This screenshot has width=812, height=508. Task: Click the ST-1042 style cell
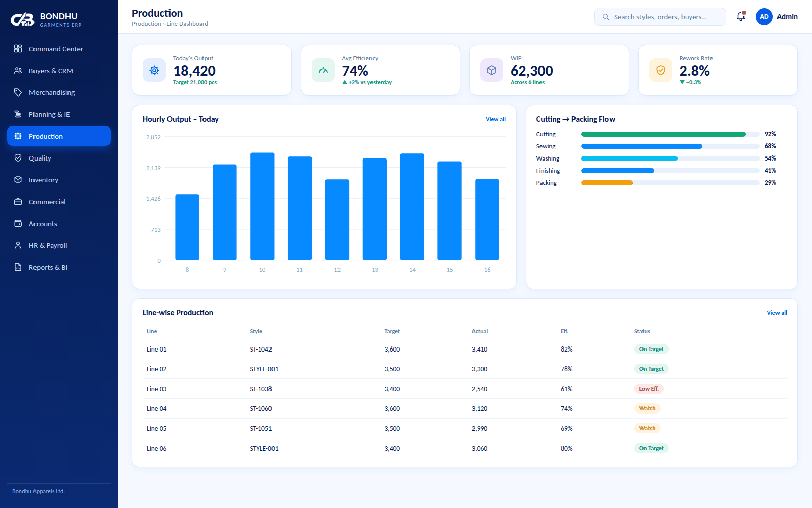(x=261, y=350)
